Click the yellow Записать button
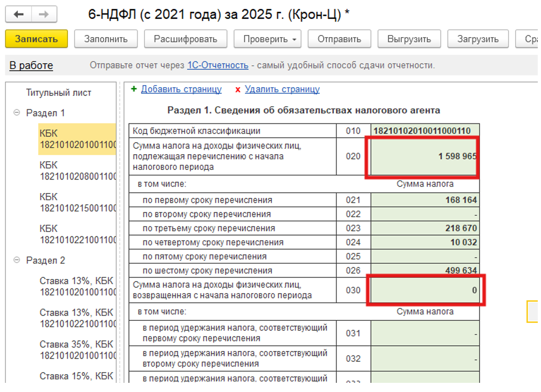This screenshot has width=541, height=392. 36,38
